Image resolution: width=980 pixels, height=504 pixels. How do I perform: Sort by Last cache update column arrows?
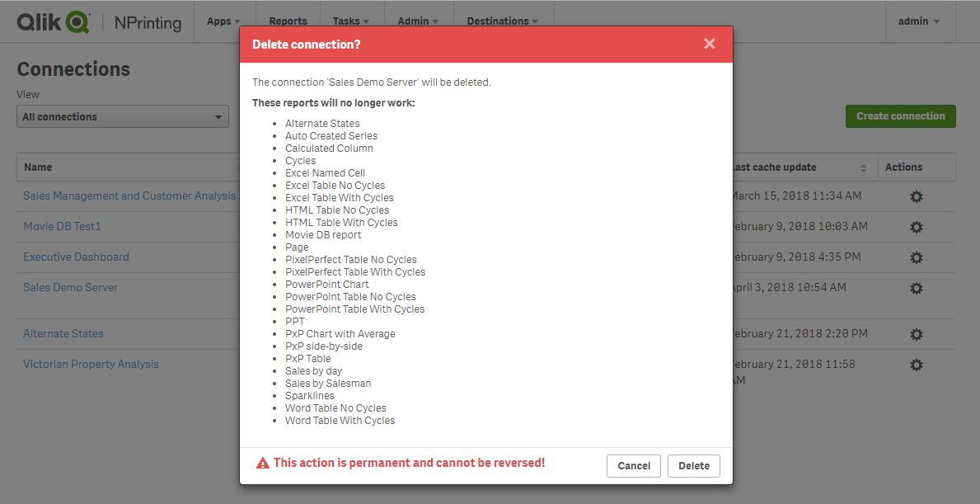tap(864, 167)
